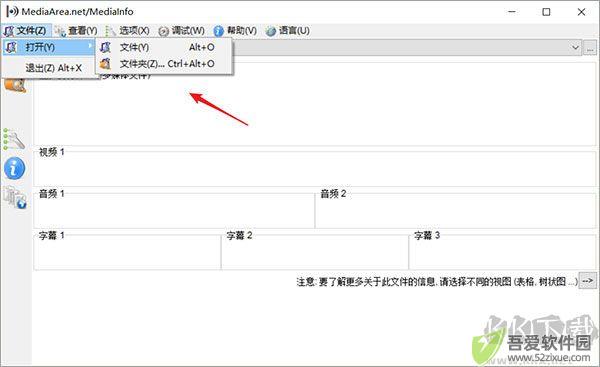This screenshot has width=600, height=367.
Task: Choose 文件夹(Z)... to open a folder
Action: 164,64
